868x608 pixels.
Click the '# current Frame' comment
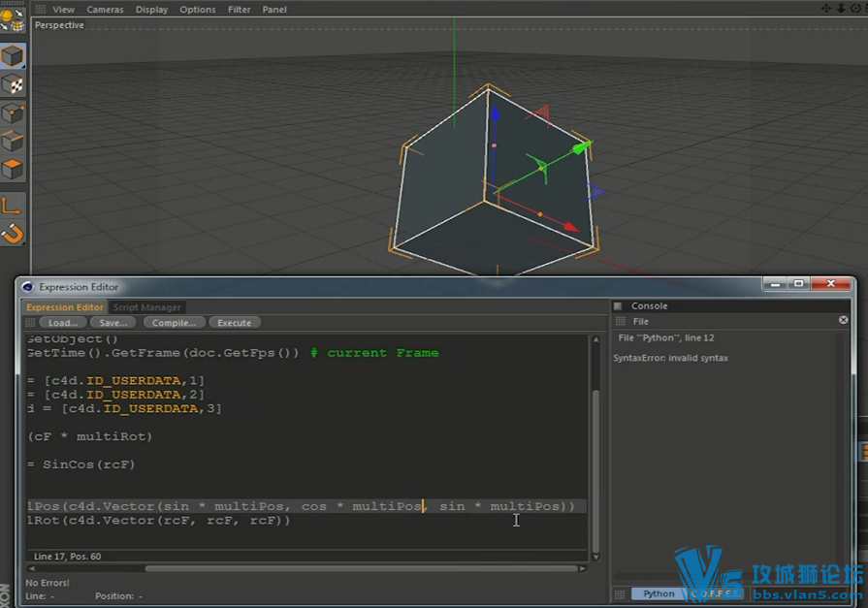tap(374, 353)
